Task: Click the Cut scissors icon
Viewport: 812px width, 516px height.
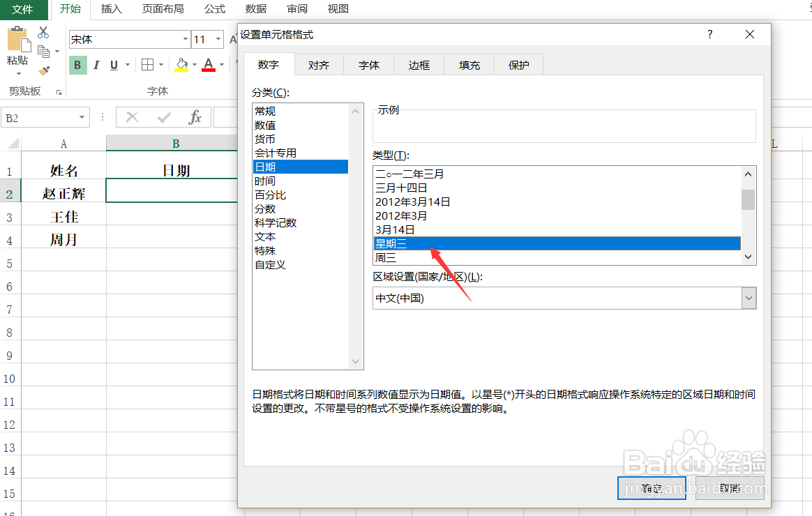Action: [x=43, y=33]
